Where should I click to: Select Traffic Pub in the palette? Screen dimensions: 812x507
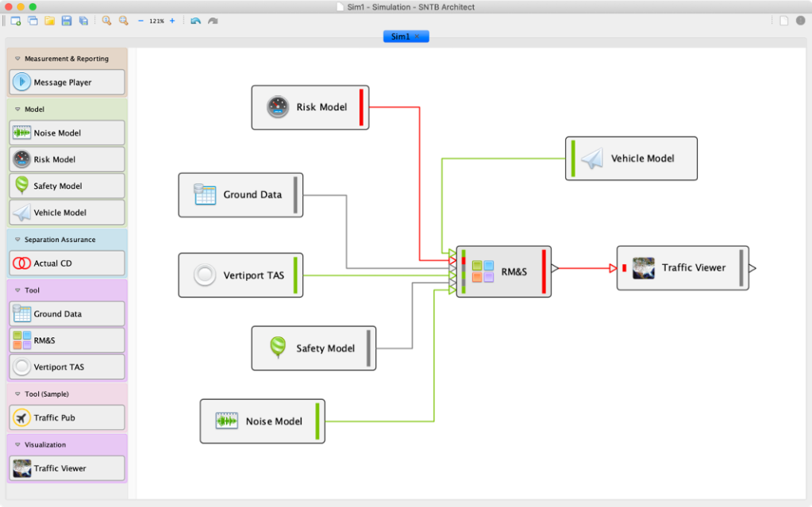(x=67, y=417)
